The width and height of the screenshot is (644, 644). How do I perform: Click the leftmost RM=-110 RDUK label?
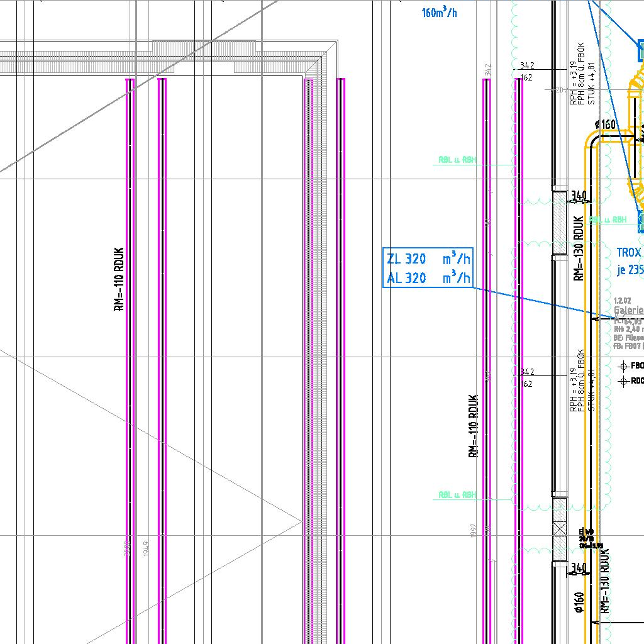[x=119, y=279]
